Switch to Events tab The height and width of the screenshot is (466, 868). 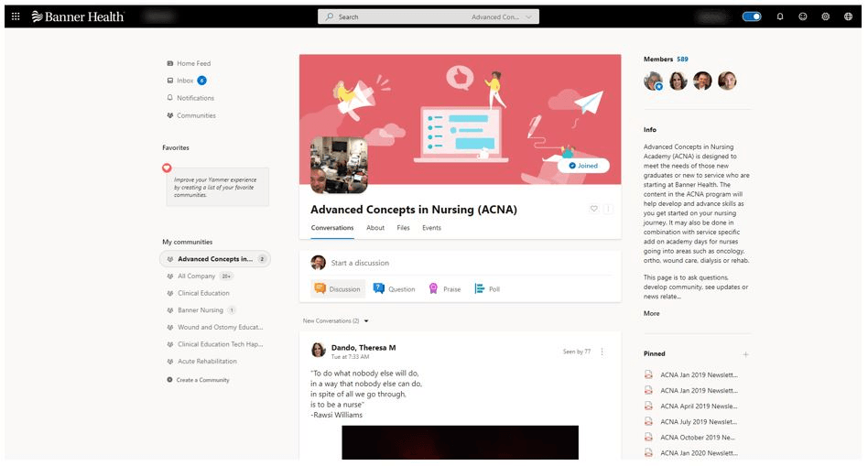[432, 228]
